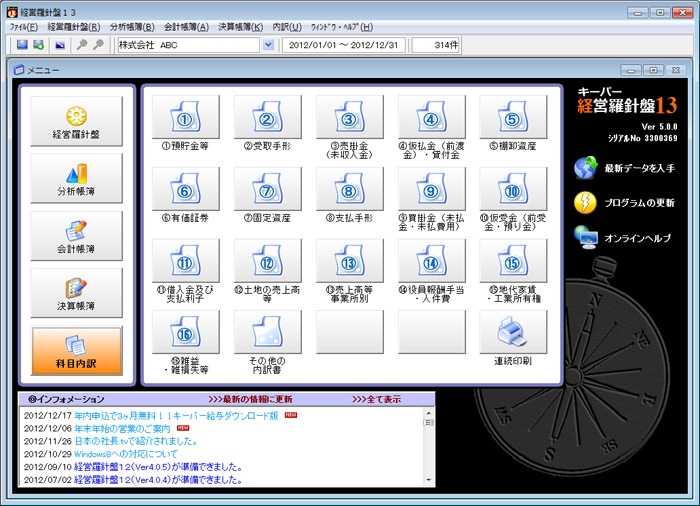
Task: Open the 会計帳簿(A) menu
Action: coord(186,27)
